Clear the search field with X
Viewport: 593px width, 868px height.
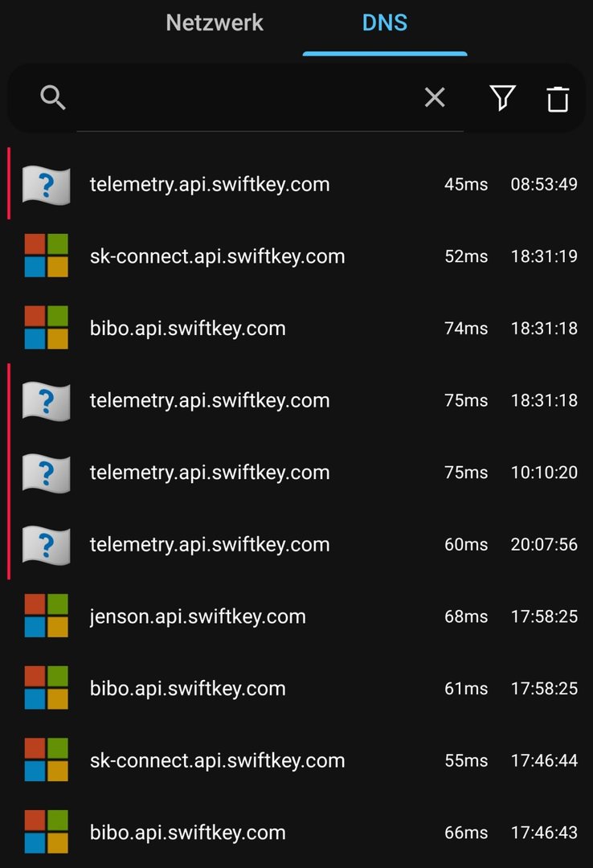435,98
